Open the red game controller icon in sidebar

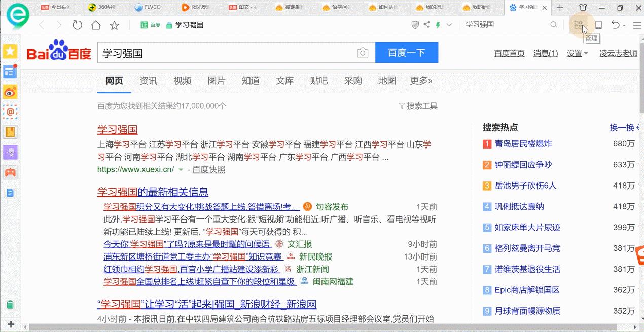point(10,172)
